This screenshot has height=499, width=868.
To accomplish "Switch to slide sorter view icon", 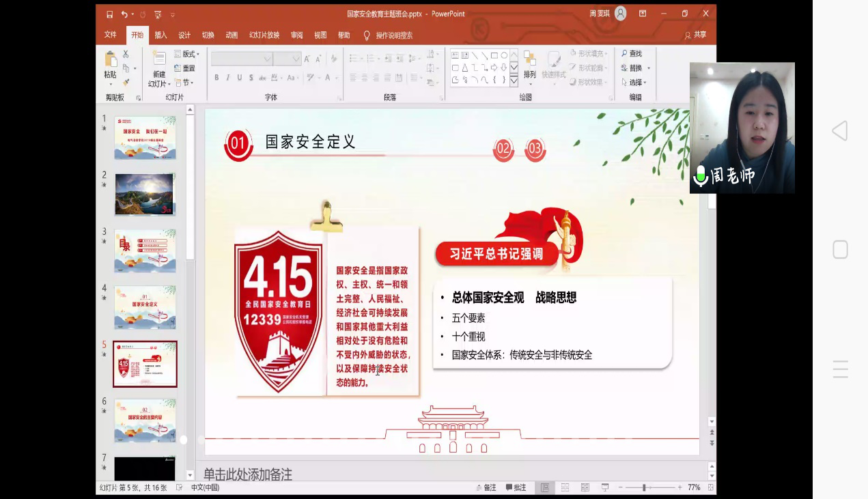I will point(565,487).
